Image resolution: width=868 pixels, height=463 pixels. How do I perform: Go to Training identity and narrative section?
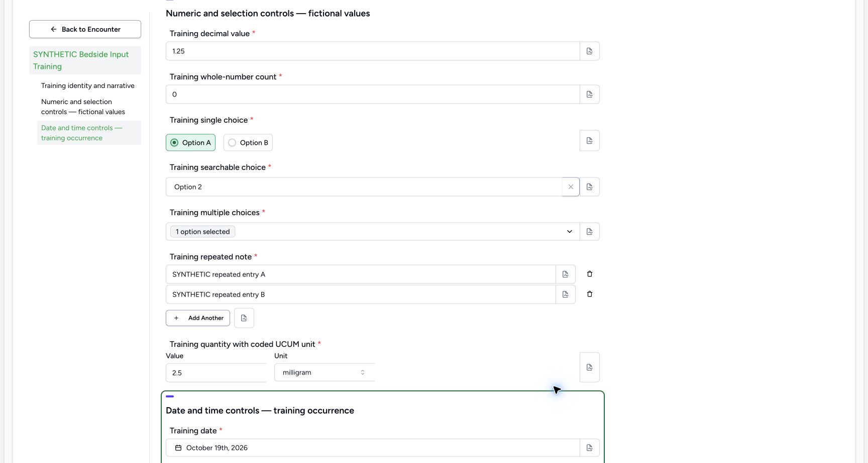(88, 86)
